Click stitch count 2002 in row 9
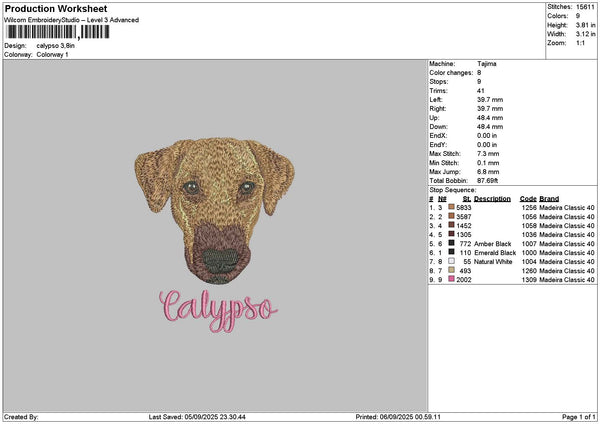Image resolution: width=600 pixels, height=424 pixels. pos(464,280)
